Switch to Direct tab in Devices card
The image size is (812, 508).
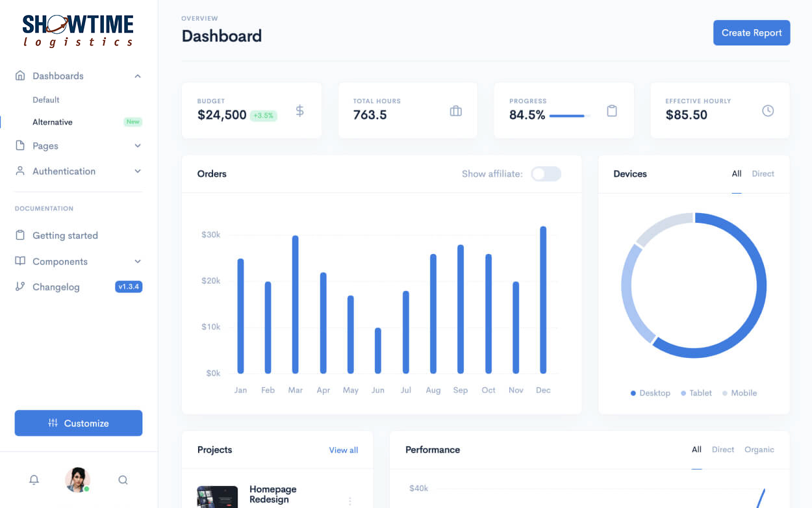point(763,174)
